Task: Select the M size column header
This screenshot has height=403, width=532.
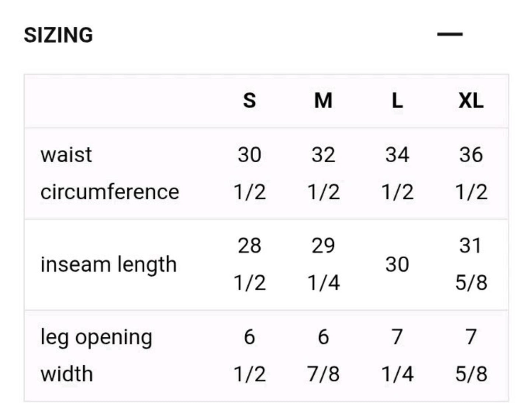Action: 323,100
